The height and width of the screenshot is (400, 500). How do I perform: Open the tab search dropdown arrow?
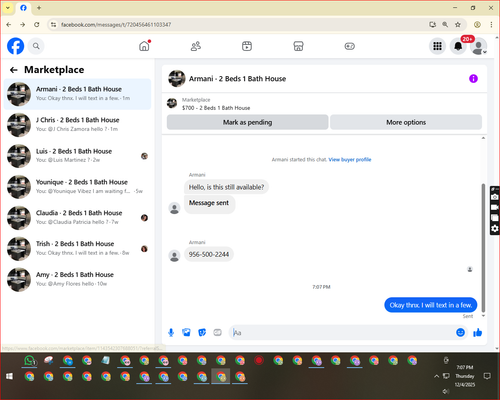[x=8, y=8]
